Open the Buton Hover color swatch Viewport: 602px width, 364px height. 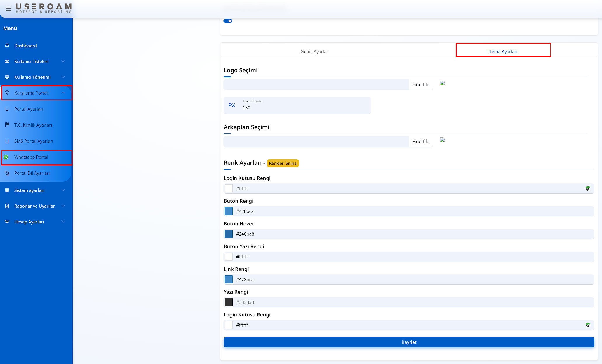coord(229,234)
